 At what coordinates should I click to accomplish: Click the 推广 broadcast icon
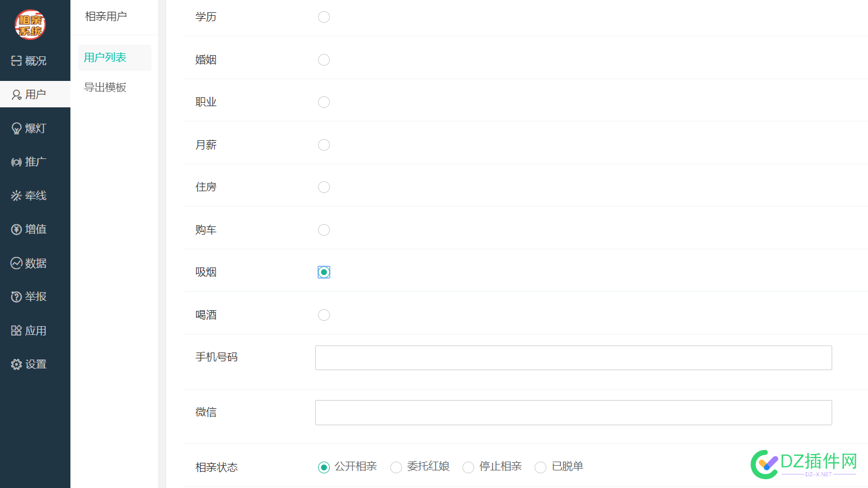(x=16, y=162)
